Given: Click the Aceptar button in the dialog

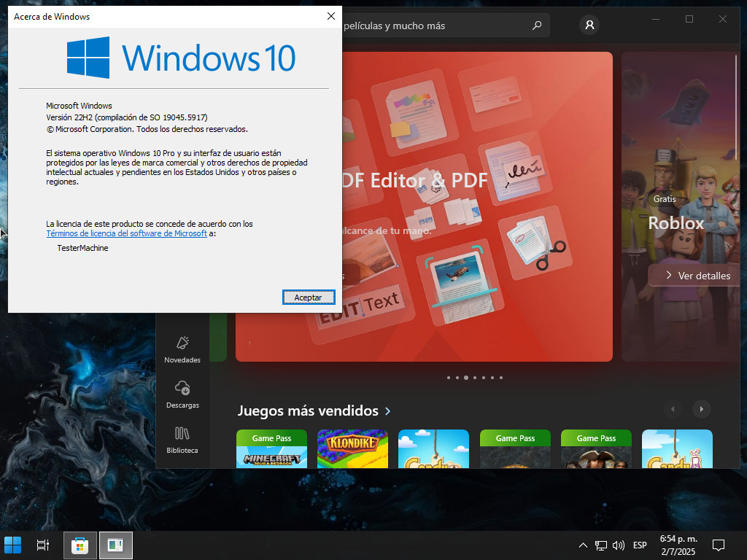Looking at the screenshot, I should 308,297.
